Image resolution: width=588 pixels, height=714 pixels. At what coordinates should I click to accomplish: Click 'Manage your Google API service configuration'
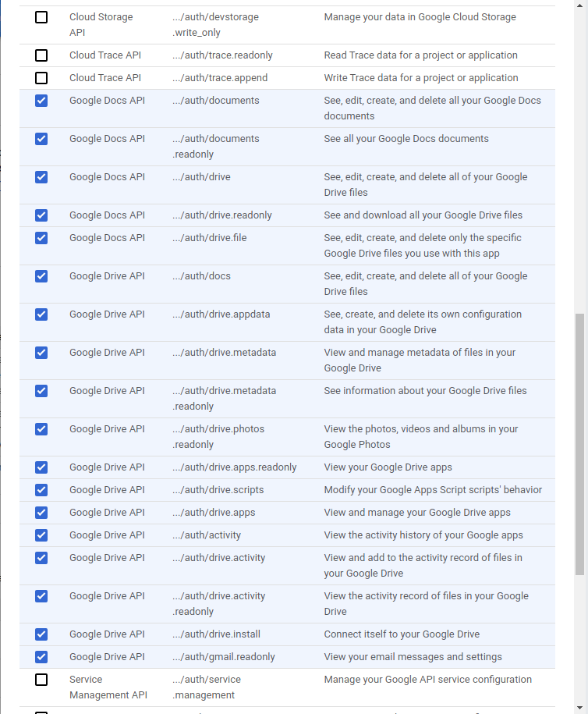pyautogui.click(x=428, y=680)
